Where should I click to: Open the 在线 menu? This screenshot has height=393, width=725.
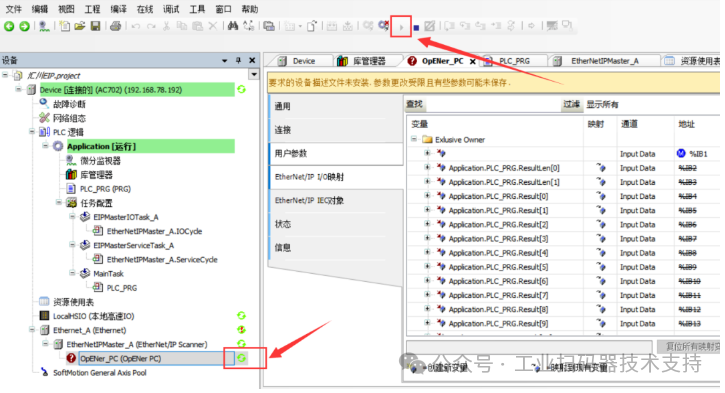[x=145, y=9]
